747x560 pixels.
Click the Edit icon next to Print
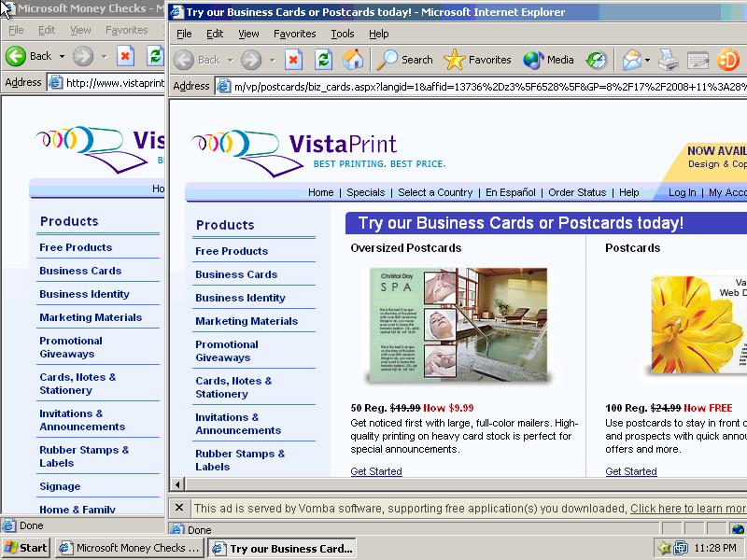point(698,60)
